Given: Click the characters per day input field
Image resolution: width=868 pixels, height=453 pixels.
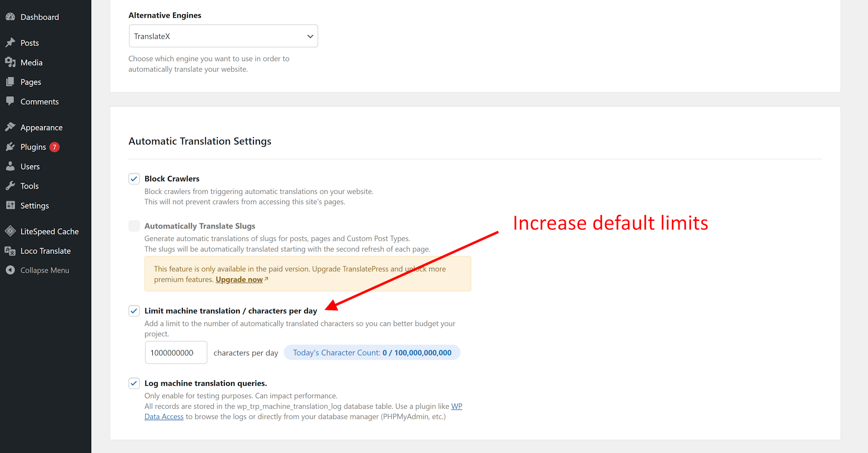Looking at the screenshot, I should (176, 353).
